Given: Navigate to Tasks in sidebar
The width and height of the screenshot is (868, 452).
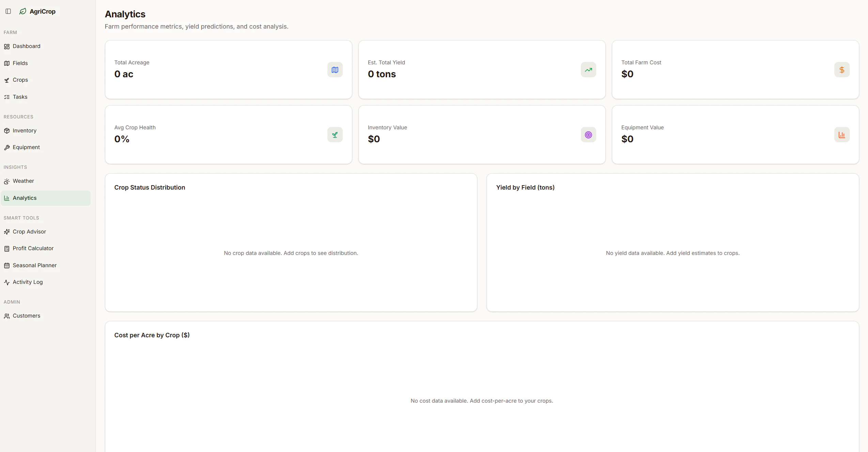Looking at the screenshot, I should (20, 97).
